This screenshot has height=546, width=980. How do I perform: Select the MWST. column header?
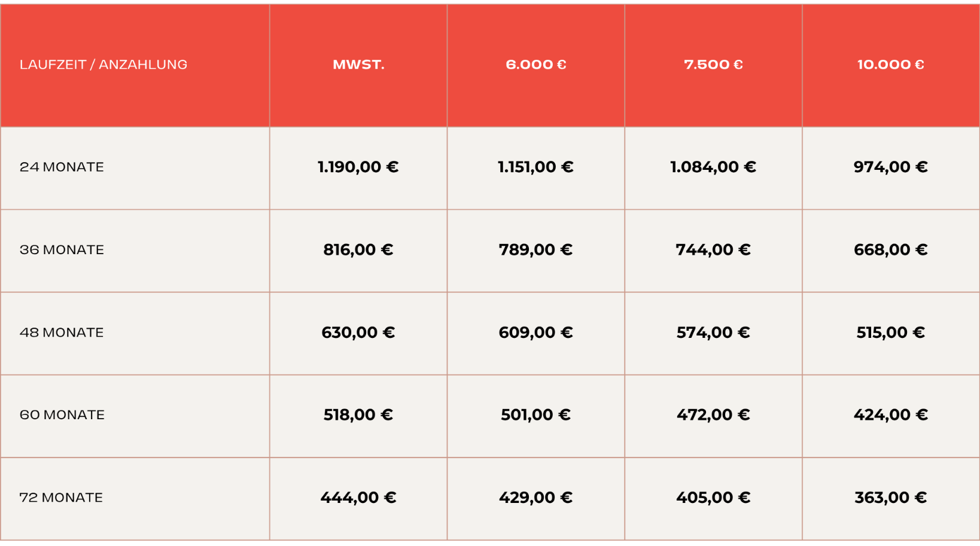point(358,65)
